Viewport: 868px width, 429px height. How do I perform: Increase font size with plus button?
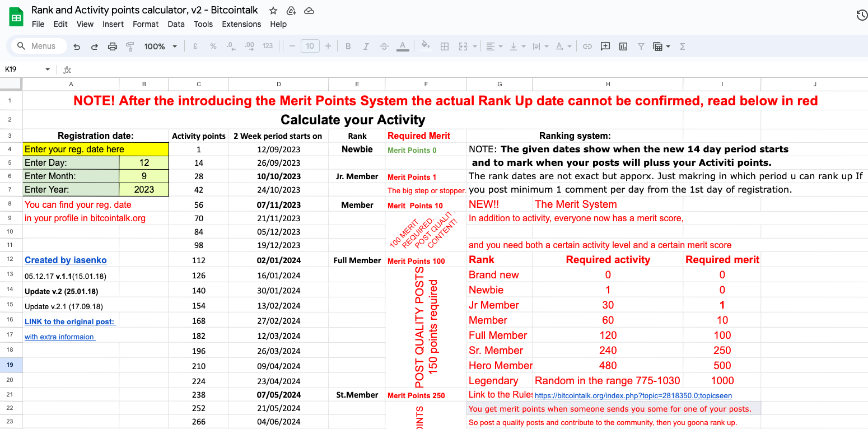tap(328, 46)
